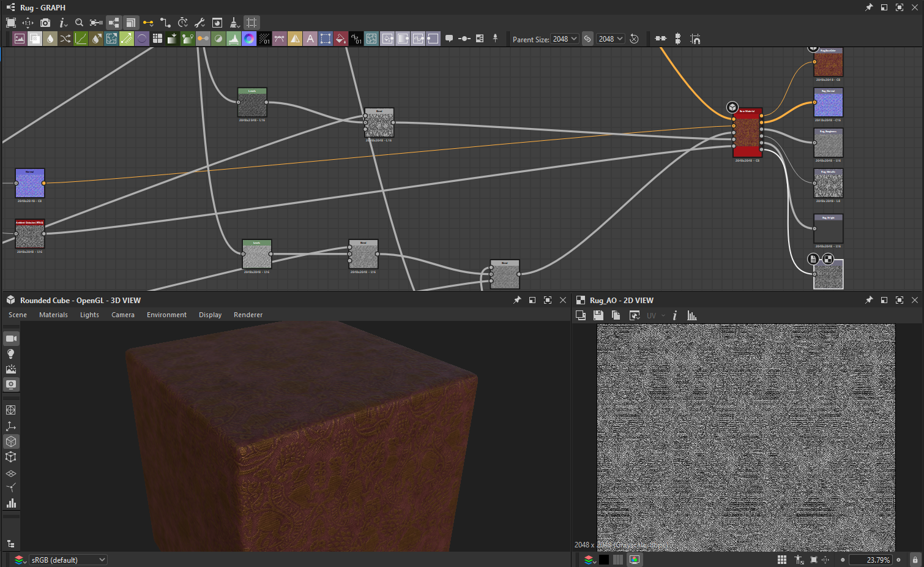Add a Channels Shuffle node

(x=65, y=39)
